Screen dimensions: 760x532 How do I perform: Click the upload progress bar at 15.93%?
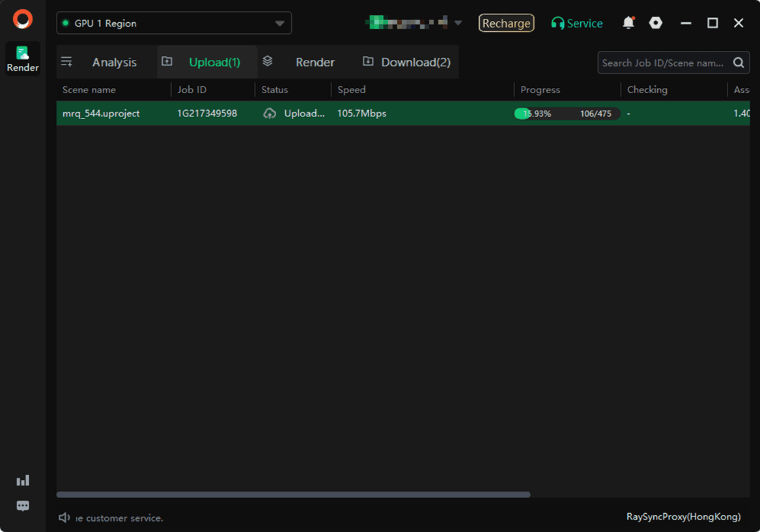(x=567, y=113)
